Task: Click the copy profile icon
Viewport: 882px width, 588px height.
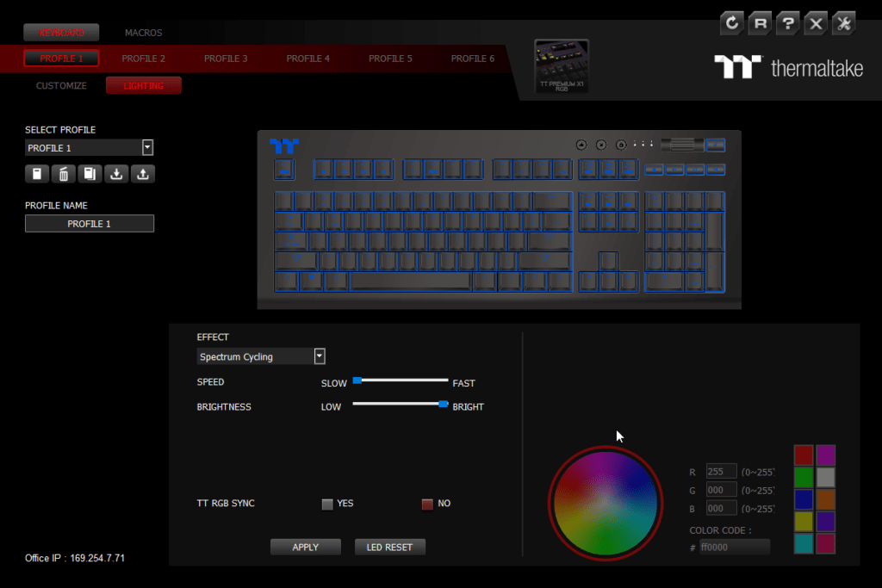Action: click(90, 174)
